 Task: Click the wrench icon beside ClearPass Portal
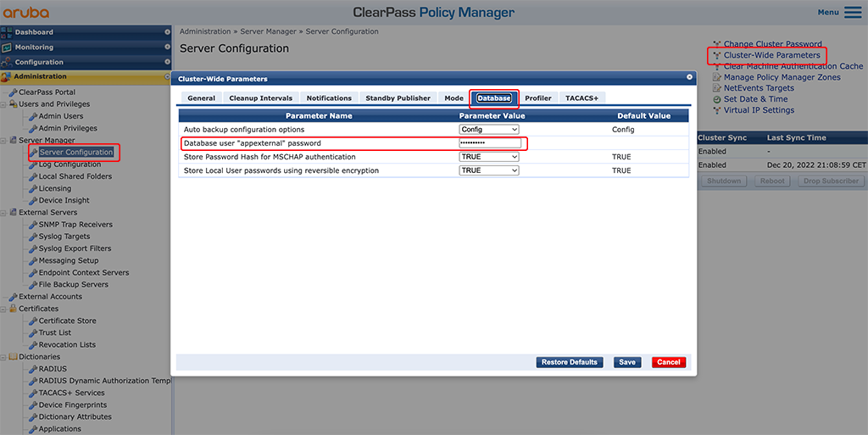point(14,92)
